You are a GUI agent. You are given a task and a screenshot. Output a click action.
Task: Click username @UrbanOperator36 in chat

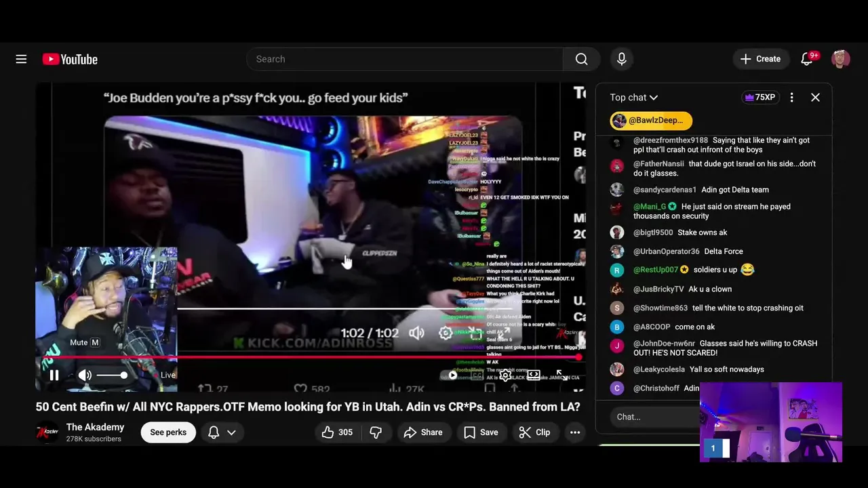666,251
